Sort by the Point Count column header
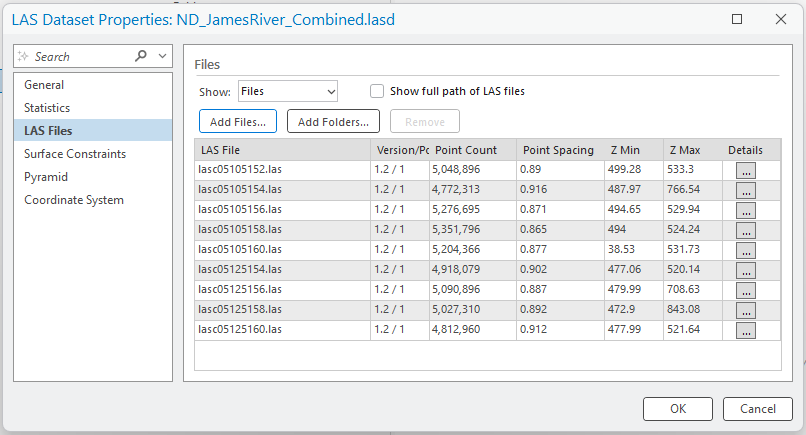Screen dimensions: 806x435 [473, 150]
